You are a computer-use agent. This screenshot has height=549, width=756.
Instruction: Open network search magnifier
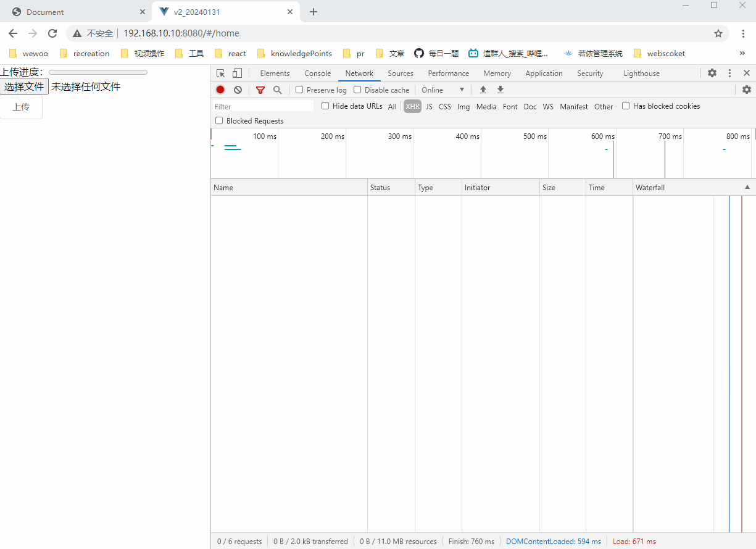[278, 90]
